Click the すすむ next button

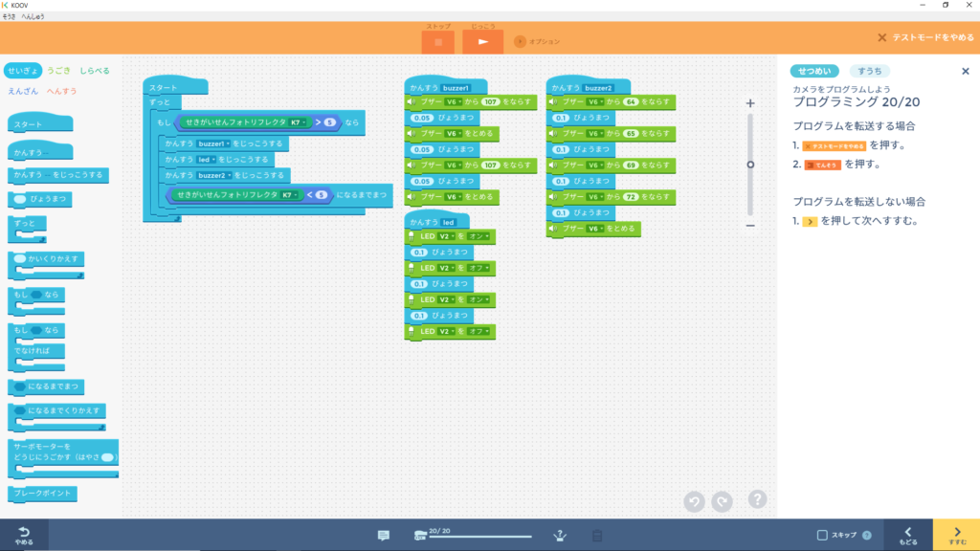point(956,535)
